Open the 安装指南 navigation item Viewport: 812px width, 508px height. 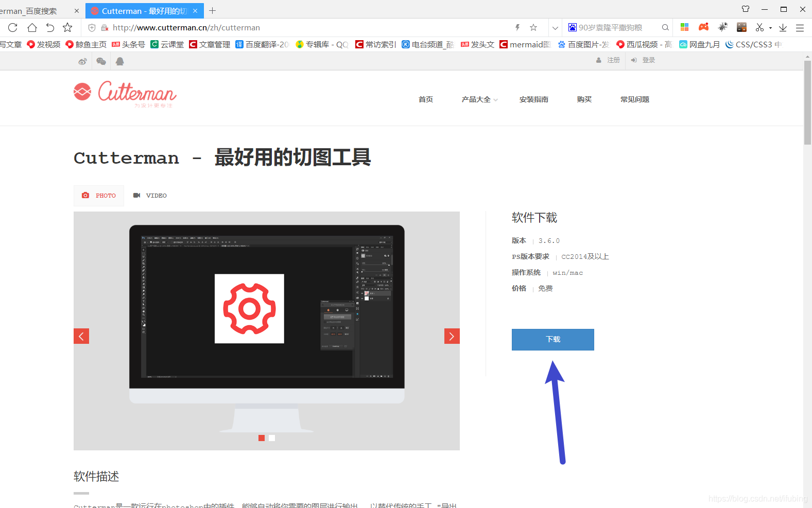point(534,99)
